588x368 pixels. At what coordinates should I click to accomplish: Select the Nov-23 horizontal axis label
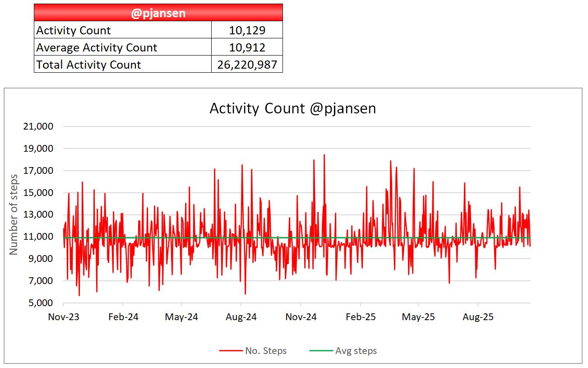click(64, 317)
